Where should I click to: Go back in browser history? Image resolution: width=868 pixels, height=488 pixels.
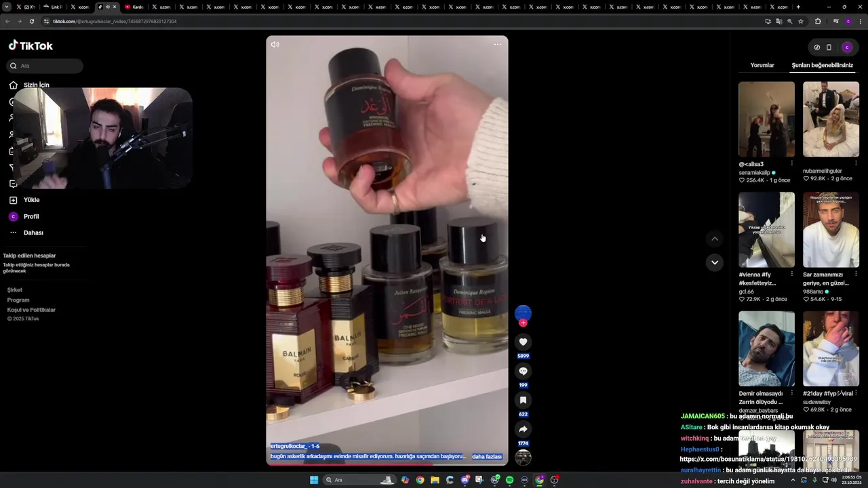point(7,21)
